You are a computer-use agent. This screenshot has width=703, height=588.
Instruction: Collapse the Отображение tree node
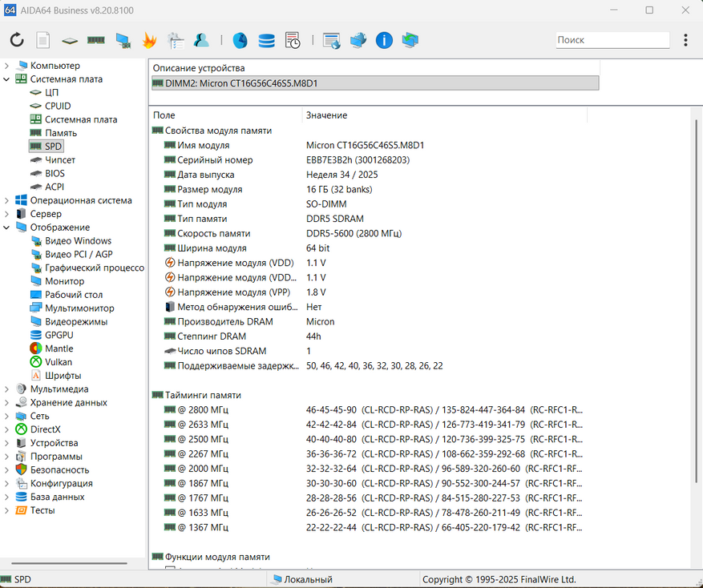click(6, 228)
